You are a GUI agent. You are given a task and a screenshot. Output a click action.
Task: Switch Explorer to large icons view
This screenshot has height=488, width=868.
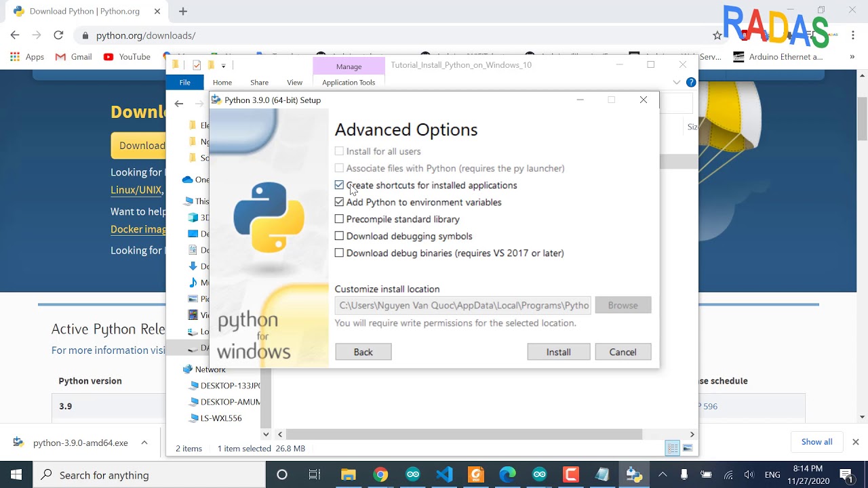point(688,448)
